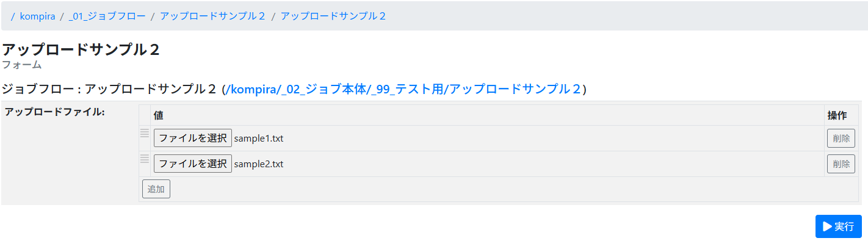Click the bold アップロードサンプル２ page heading

[81, 49]
